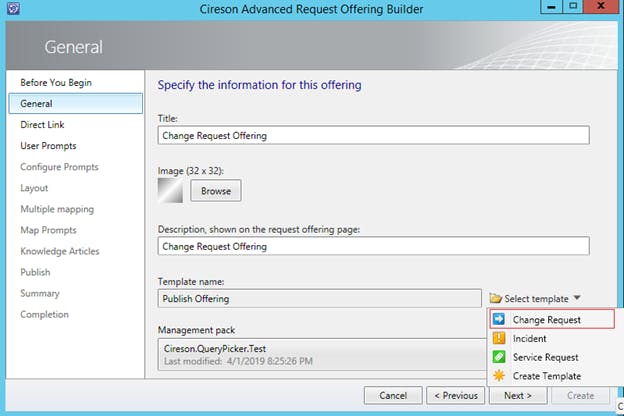Click the folder icon beside Select template
This screenshot has height=416, width=624.
point(495,298)
